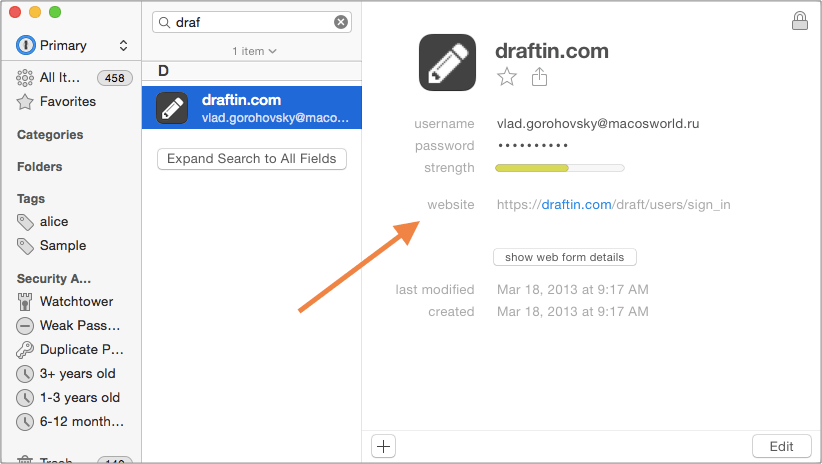Click the share icon under draftin.com
The width and height of the screenshot is (822, 464).
point(539,77)
